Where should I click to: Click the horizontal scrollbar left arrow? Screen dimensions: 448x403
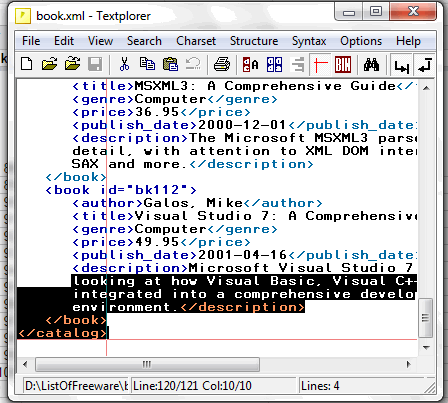click(x=25, y=364)
